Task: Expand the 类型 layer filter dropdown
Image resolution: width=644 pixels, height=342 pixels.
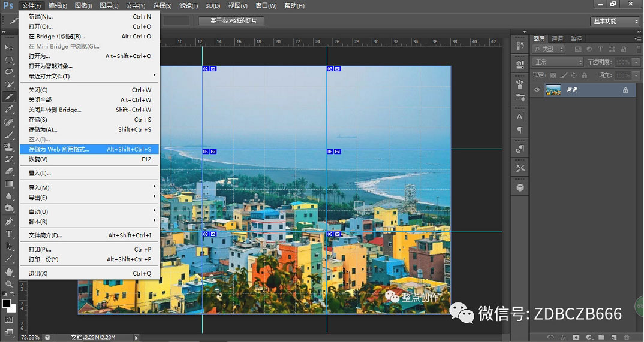Action: [x=549, y=49]
